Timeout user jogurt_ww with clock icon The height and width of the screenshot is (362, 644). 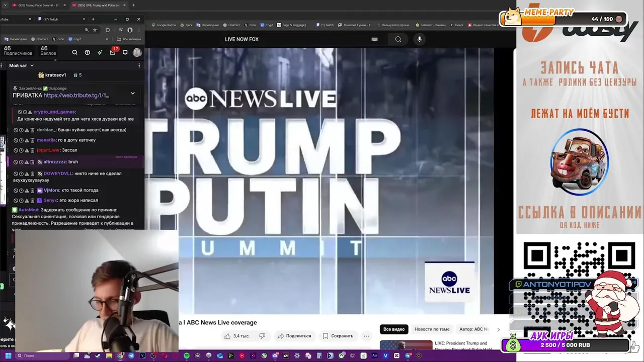[21, 150]
